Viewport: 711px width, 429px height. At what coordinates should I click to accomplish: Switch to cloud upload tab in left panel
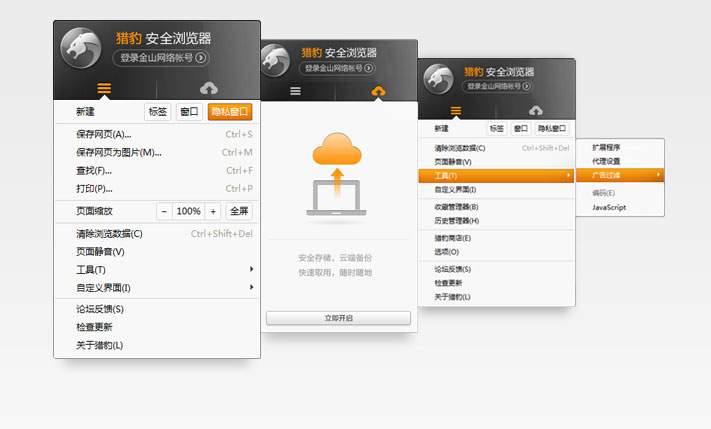208,89
